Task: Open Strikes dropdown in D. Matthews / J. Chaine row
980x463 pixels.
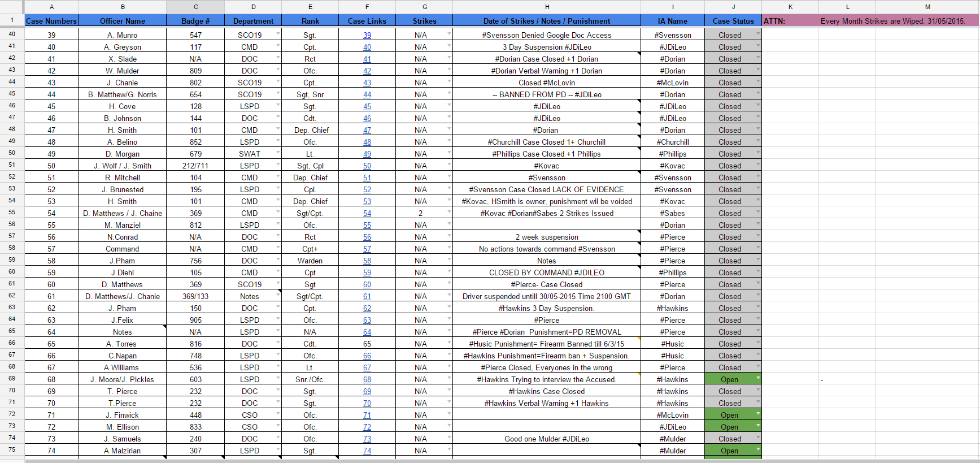Action: coord(449,212)
